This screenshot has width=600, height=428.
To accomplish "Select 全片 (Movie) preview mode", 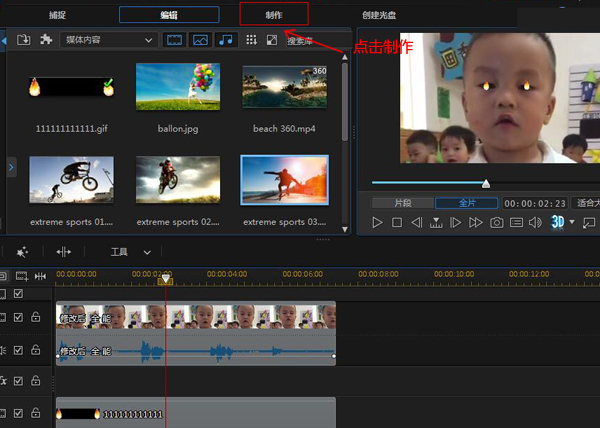I will (x=467, y=203).
